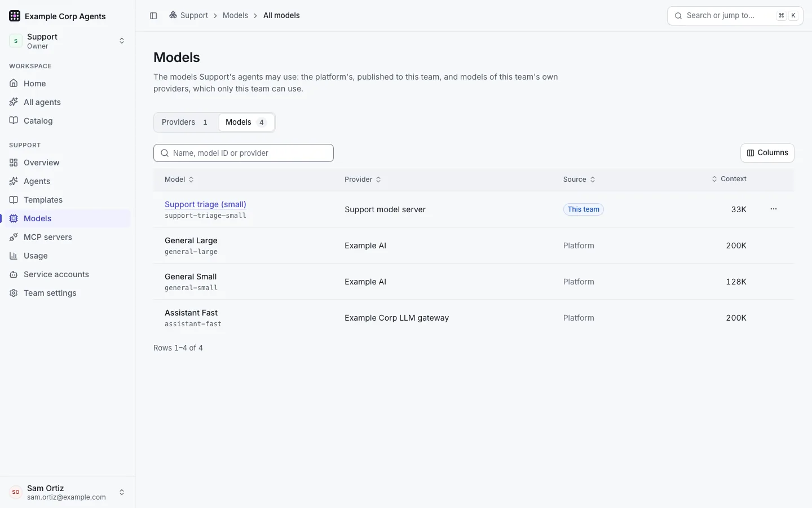Sort the table by Provider column
Viewport: 812px width, 508px height.
[x=363, y=179]
